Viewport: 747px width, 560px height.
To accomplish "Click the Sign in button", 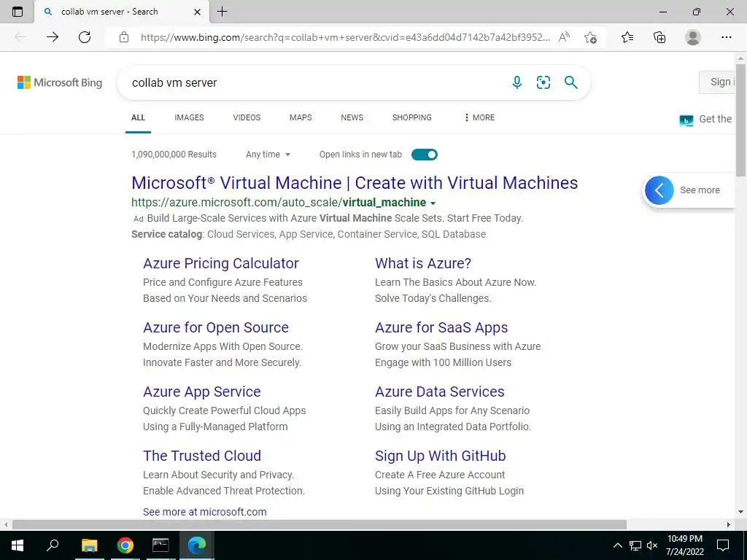I will point(717,82).
